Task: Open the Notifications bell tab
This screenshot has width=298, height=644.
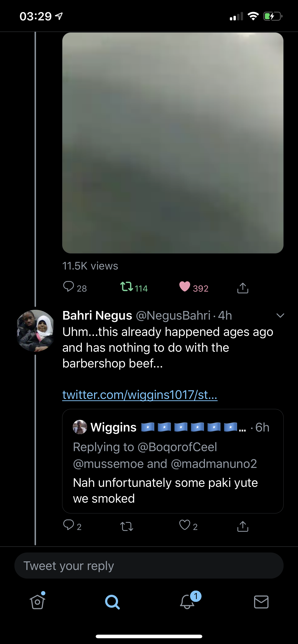Action: [187, 602]
